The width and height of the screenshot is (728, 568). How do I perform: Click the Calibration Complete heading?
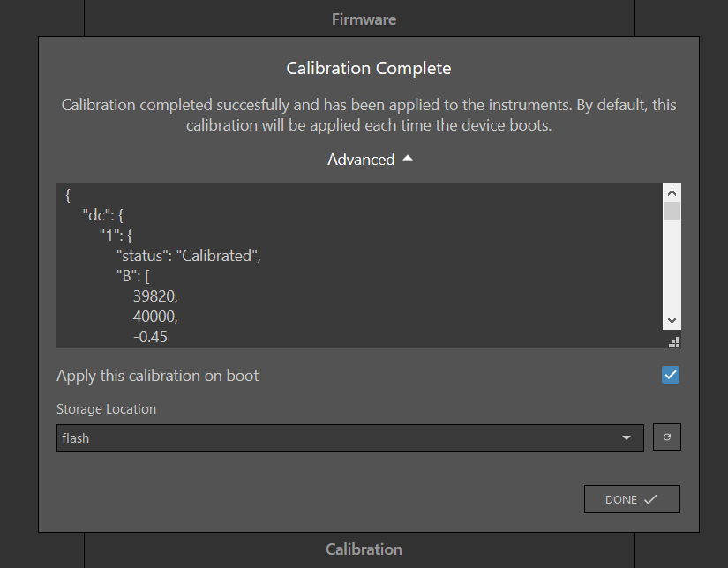(x=369, y=68)
